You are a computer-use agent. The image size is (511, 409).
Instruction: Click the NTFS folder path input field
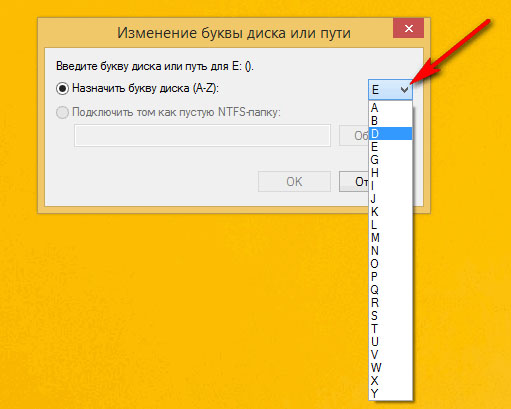202,135
